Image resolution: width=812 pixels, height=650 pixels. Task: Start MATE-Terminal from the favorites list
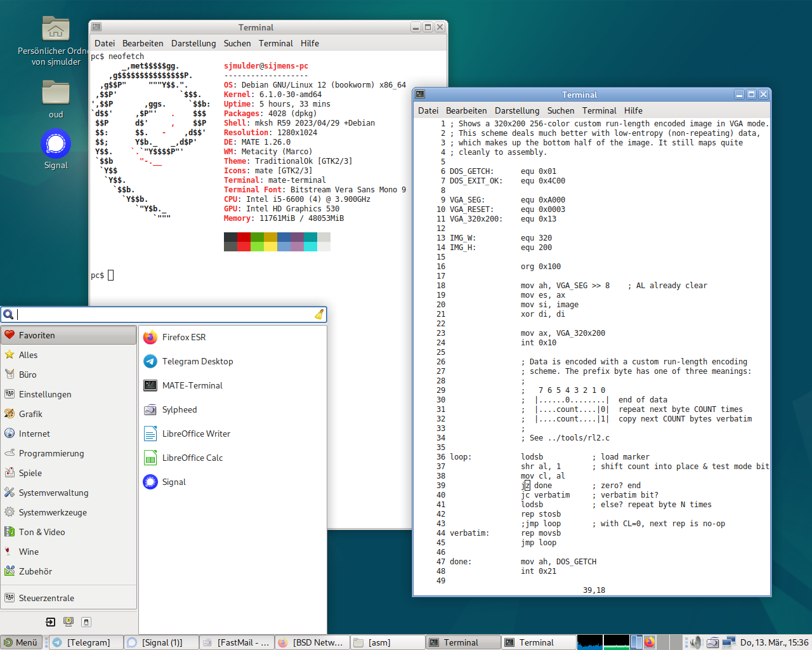tap(192, 385)
